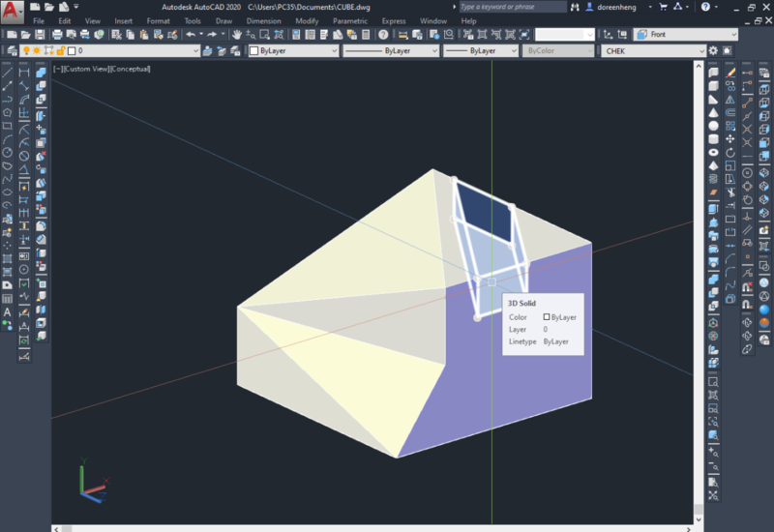This screenshot has height=532, width=774.
Task: Expand the ByLayer color control dropdown
Action: (x=334, y=50)
